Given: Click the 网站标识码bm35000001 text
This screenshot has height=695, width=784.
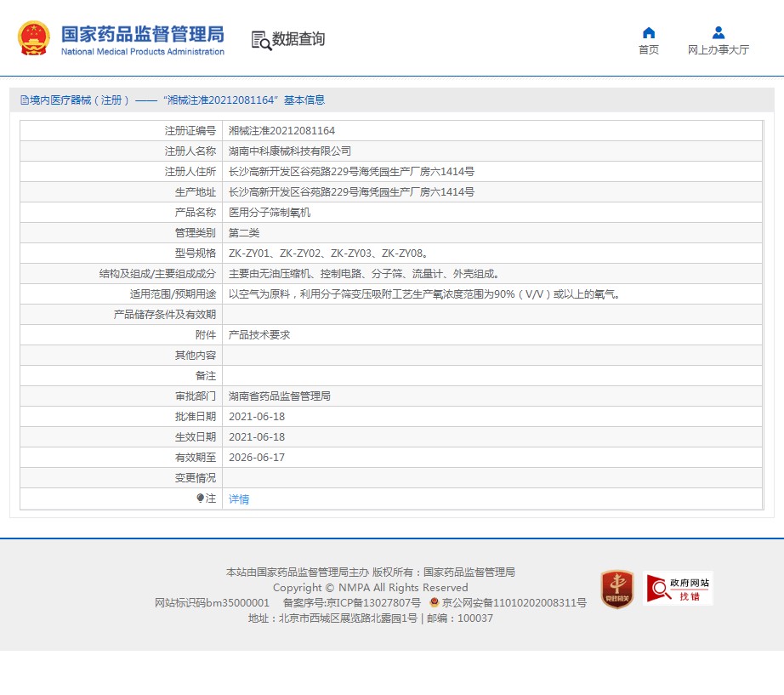Looking at the screenshot, I should (212, 603).
